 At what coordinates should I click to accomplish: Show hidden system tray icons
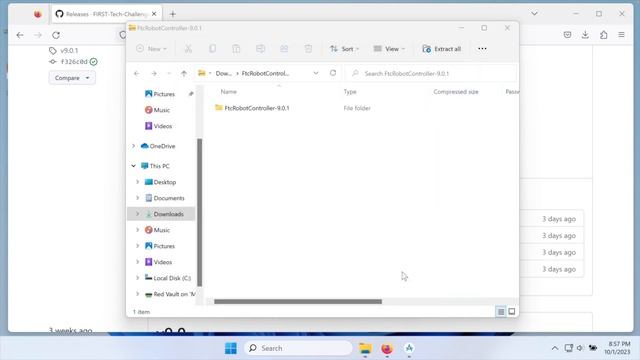click(555, 348)
